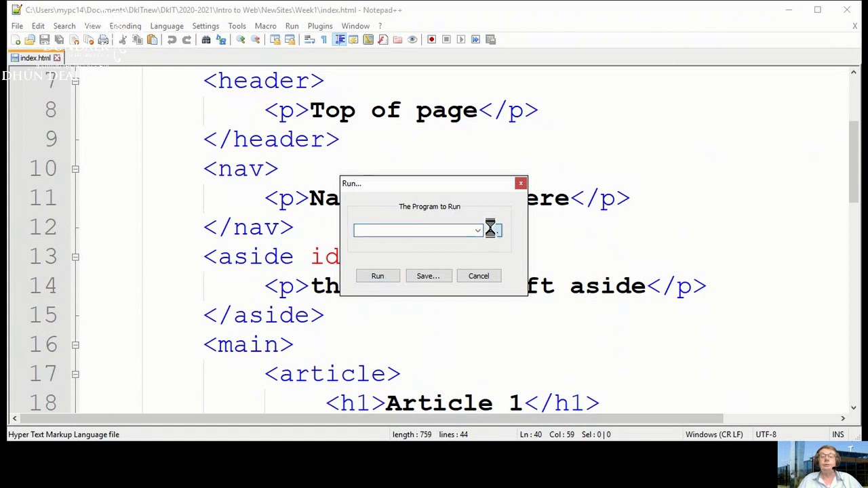Click the Close document toolbar icon
This screenshot has width=868, height=488.
74,40
